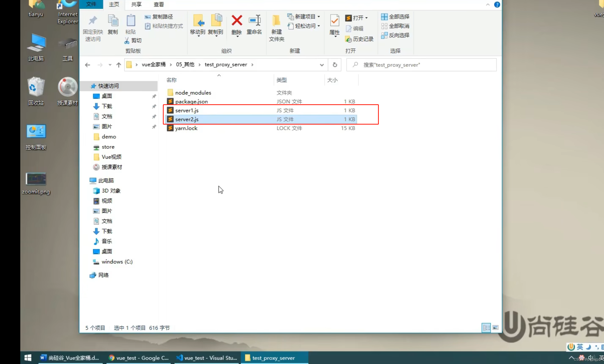Open the pinned Desktop under Quick access
604x364 pixels.
tap(107, 96)
